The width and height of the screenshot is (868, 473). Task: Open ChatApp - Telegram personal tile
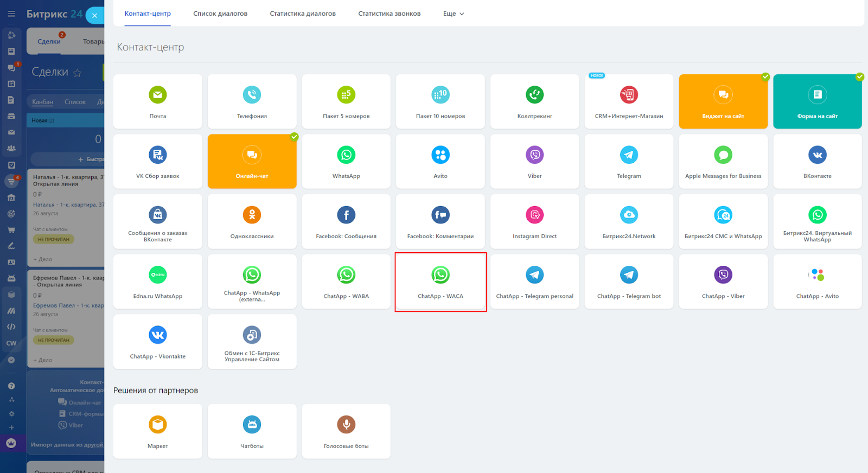coord(535,282)
